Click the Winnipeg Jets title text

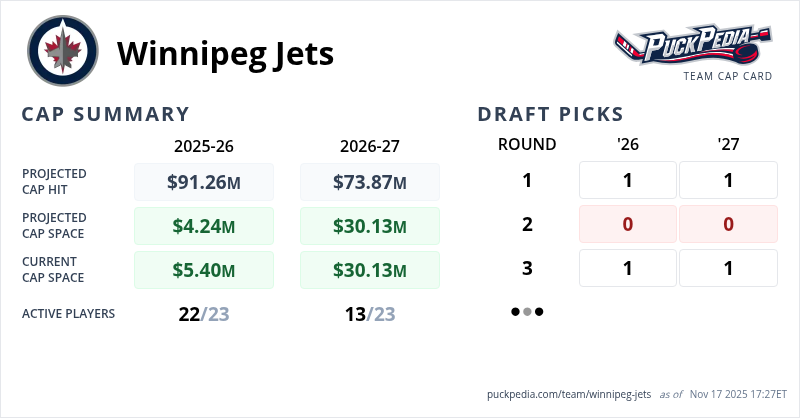coord(226,53)
